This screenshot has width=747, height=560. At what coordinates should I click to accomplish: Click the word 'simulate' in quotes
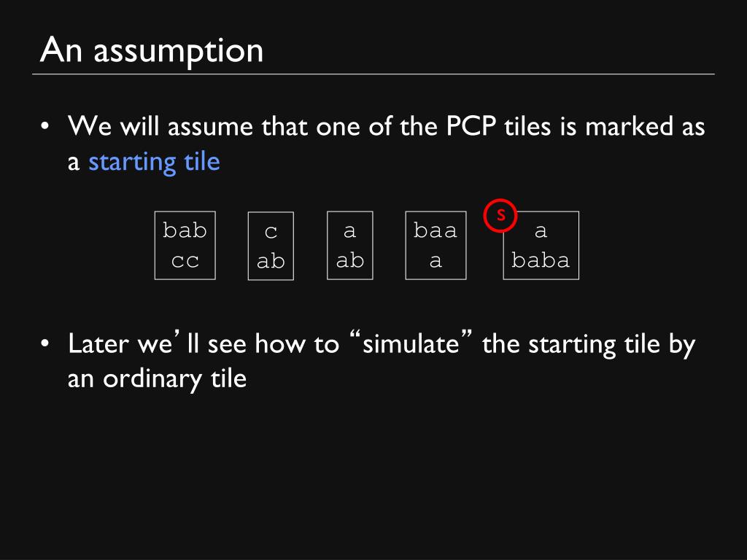pos(411,343)
